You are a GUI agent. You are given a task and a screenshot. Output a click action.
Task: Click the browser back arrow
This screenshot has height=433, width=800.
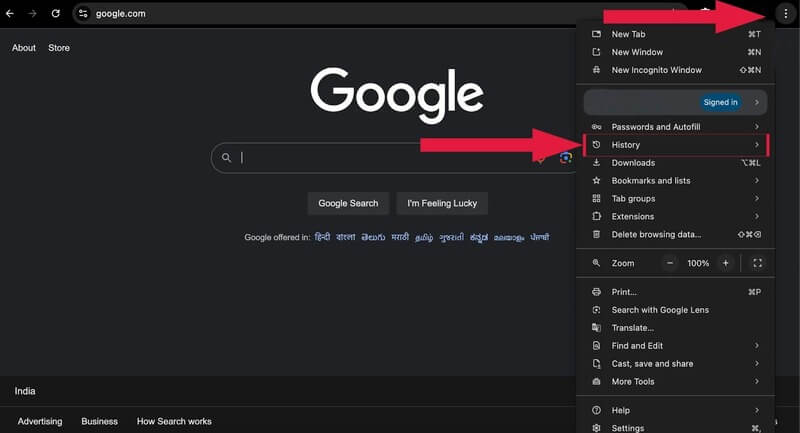click(x=10, y=14)
